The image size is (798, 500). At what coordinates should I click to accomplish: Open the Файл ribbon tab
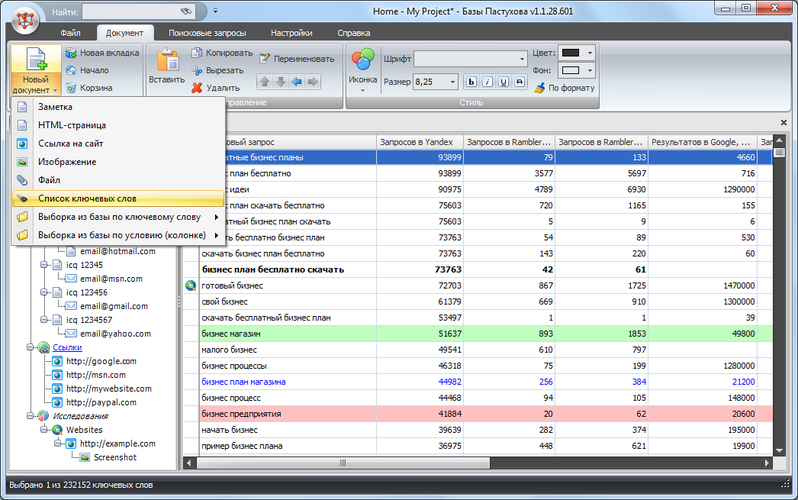(70, 33)
